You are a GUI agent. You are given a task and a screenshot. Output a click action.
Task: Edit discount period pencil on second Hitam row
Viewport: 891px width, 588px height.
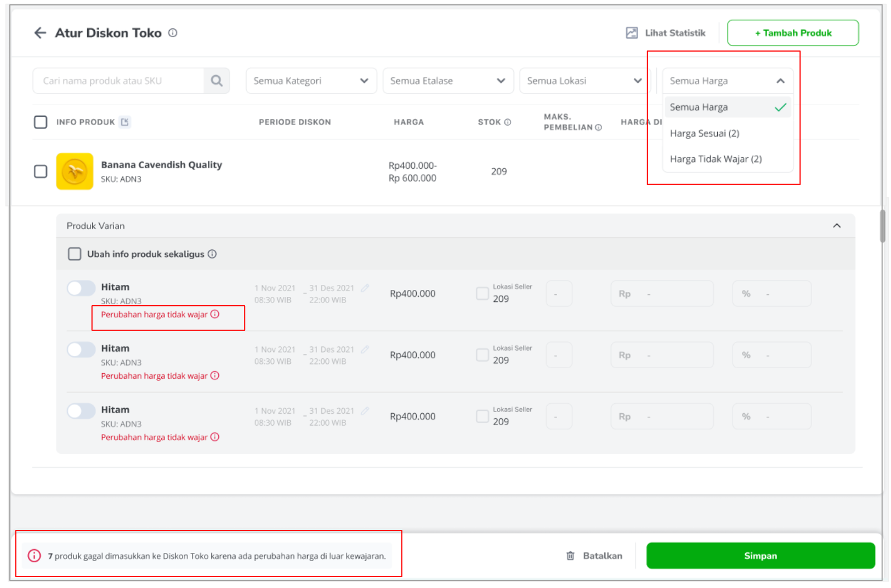point(365,349)
